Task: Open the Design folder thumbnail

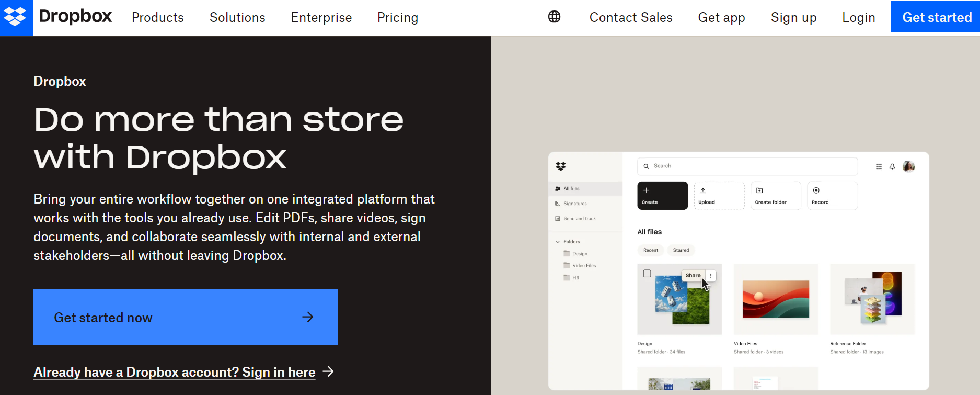Action: pyautogui.click(x=679, y=299)
